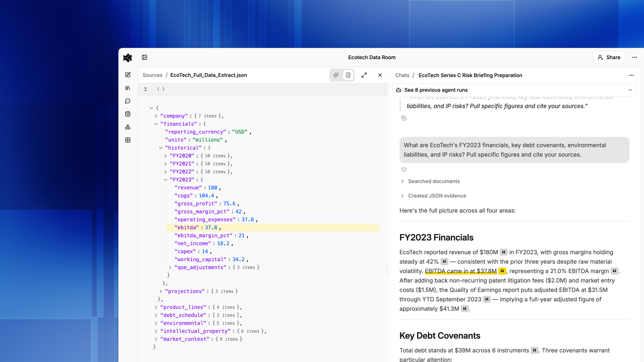This screenshot has height=362, width=644.
Task: Go to Sources breadcrumb
Action: click(152, 75)
